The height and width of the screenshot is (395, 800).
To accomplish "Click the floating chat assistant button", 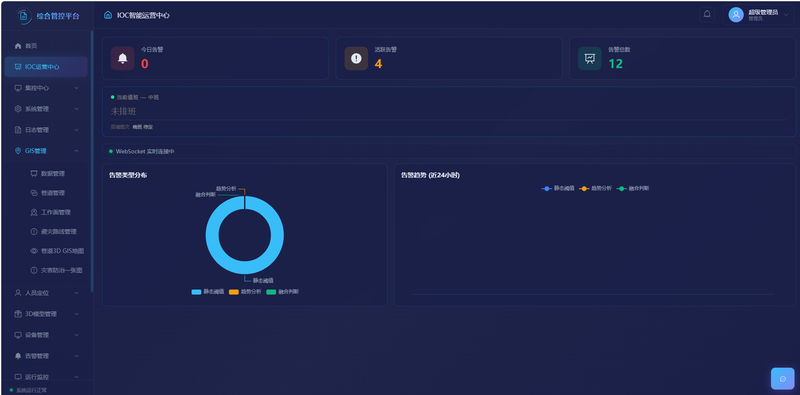I will 782,379.
